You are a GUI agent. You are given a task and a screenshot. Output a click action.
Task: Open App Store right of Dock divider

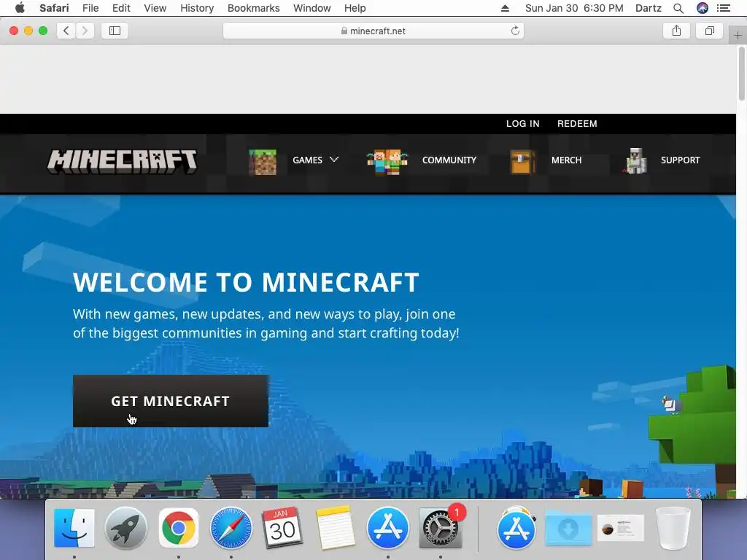click(516, 528)
